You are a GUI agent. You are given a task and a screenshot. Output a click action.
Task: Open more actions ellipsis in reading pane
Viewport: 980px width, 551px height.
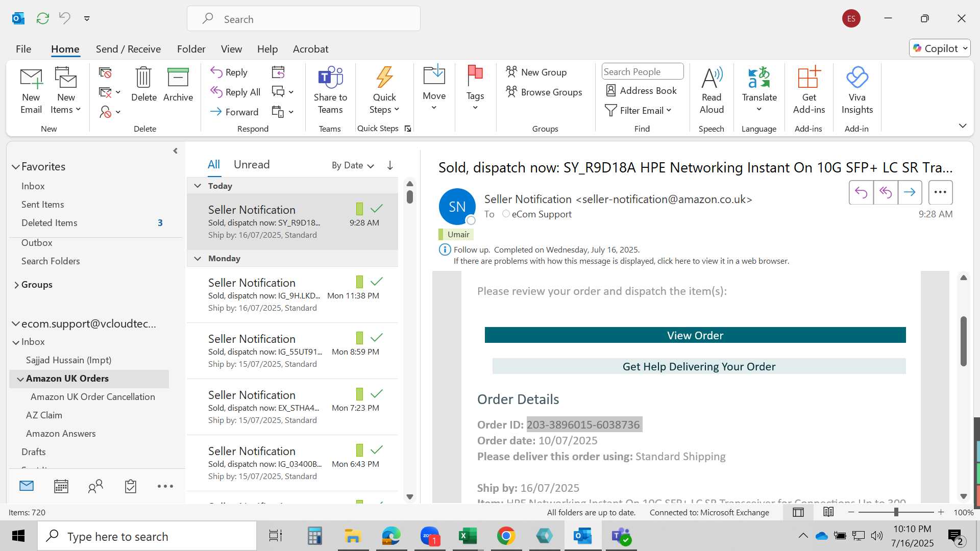click(x=940, y=192)
